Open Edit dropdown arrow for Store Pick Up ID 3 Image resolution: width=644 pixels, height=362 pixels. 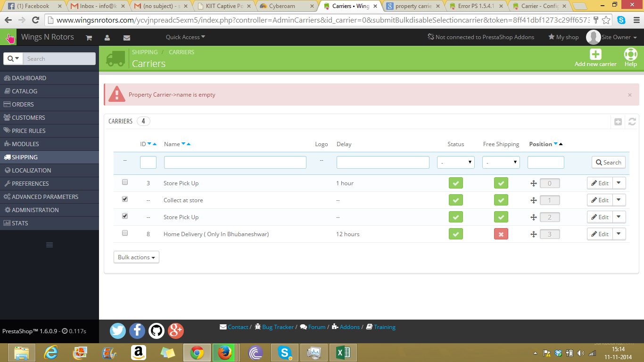point(619,183)
